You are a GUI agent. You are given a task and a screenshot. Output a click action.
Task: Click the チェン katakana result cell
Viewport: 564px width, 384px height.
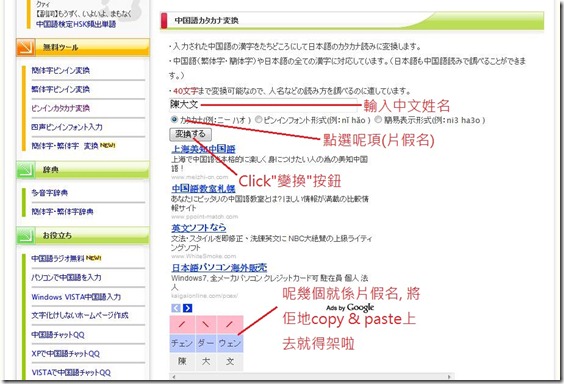coord(182,343)
